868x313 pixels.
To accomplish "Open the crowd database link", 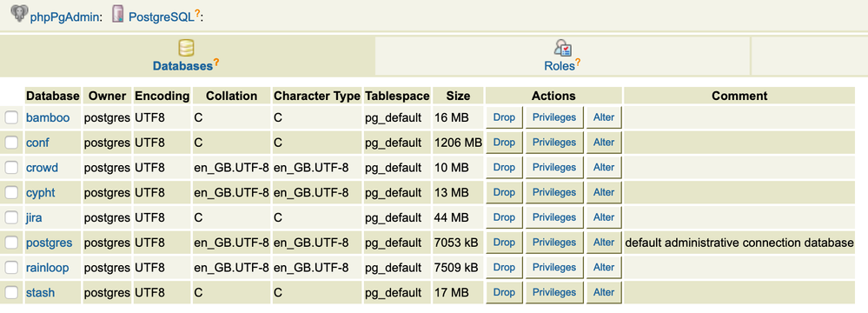I will point(42,167).
